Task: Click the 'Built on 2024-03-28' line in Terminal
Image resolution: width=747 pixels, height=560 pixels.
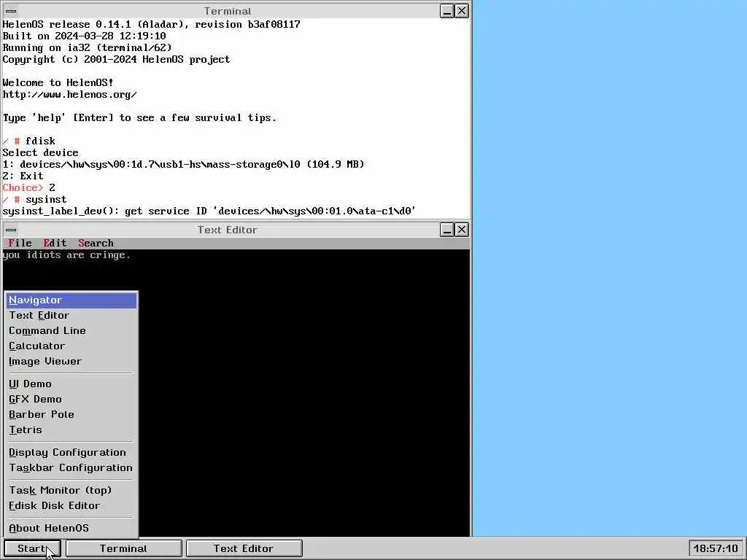Action: [x=85, y=36]
